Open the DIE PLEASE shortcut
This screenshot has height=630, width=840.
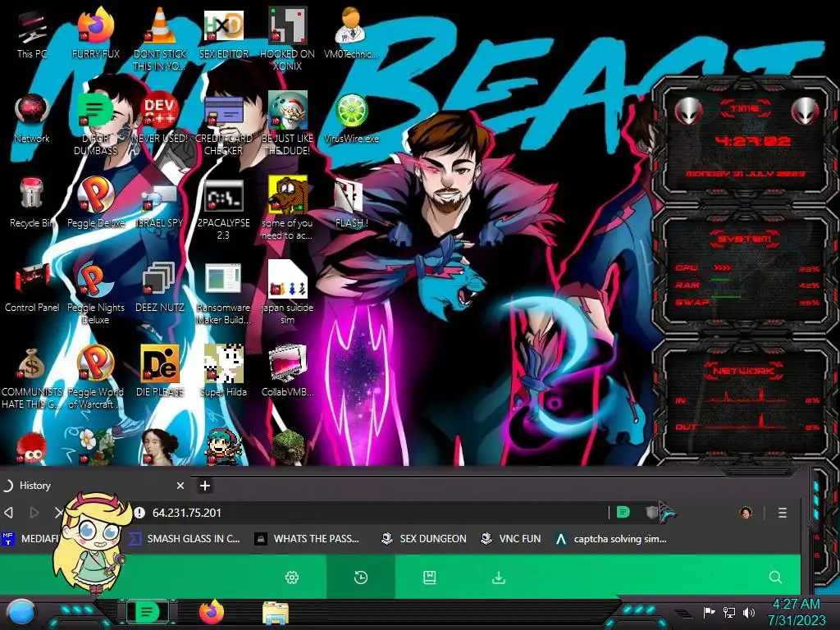160,372
